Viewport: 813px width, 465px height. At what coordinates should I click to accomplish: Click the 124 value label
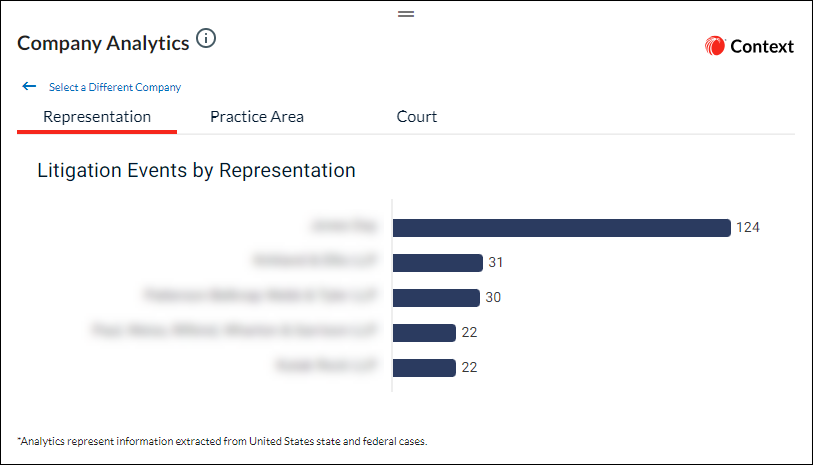[x=748, y=228]
